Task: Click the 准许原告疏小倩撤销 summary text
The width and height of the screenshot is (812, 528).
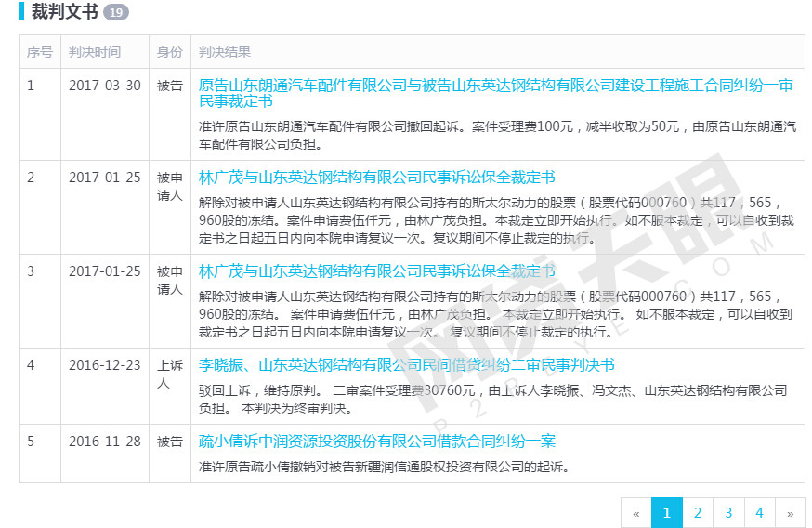Action: click(384, 467)
